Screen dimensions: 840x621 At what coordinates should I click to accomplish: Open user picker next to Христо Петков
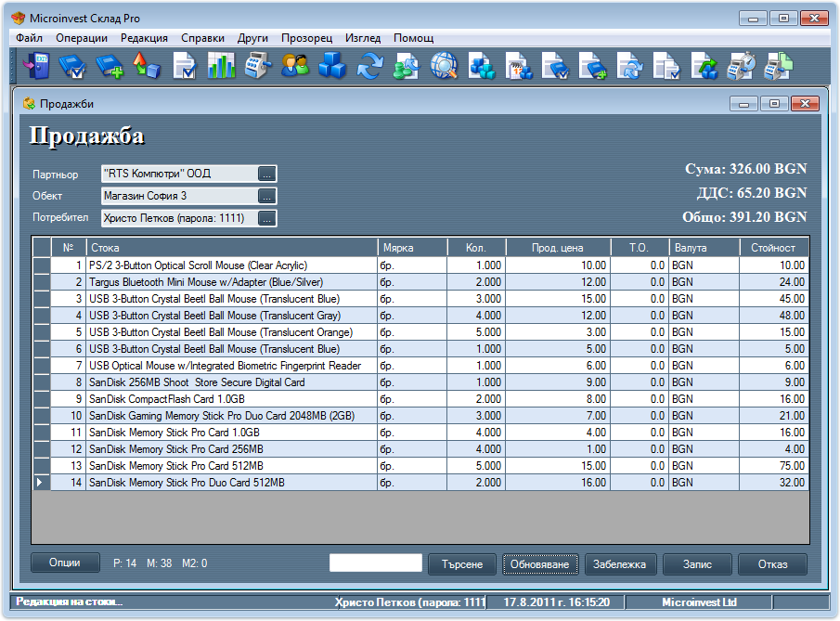(266, 218)
